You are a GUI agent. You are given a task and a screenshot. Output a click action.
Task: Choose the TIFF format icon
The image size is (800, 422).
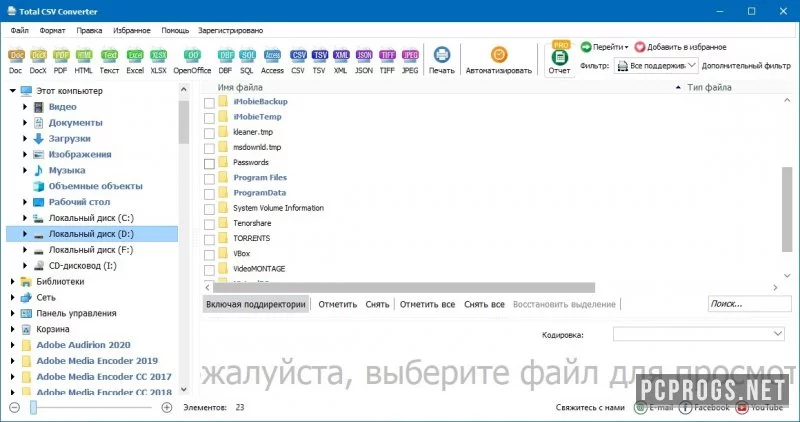pos(387,61)
